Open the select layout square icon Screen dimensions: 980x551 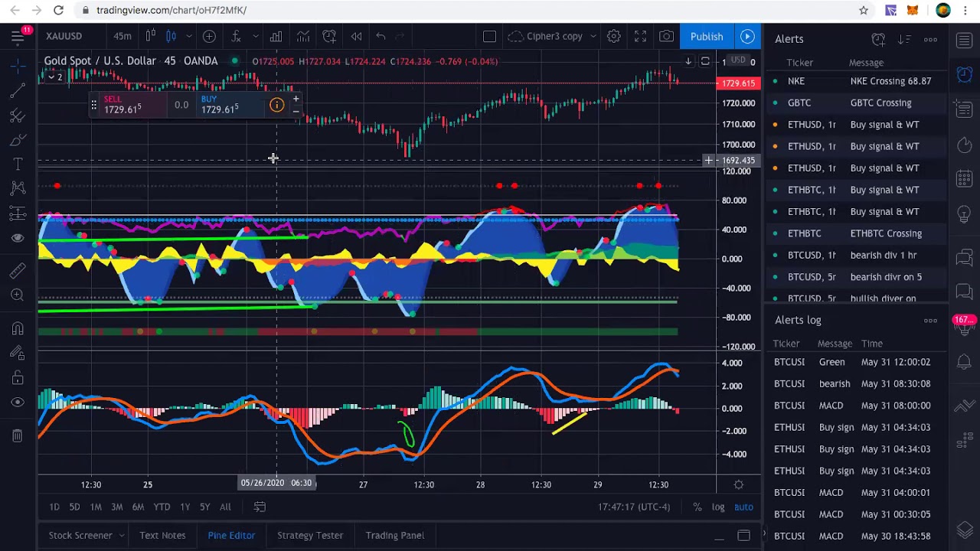[489, 36]
